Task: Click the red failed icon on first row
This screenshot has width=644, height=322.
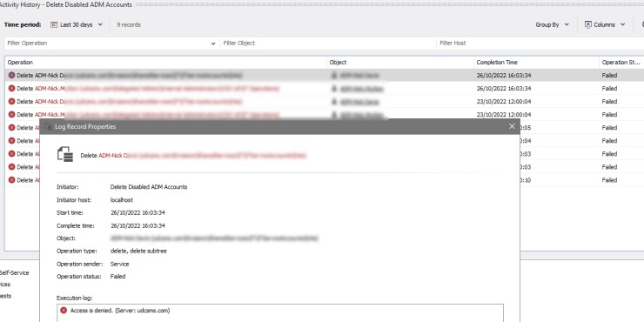Action: pyautogui.click(x=11, y=75)
